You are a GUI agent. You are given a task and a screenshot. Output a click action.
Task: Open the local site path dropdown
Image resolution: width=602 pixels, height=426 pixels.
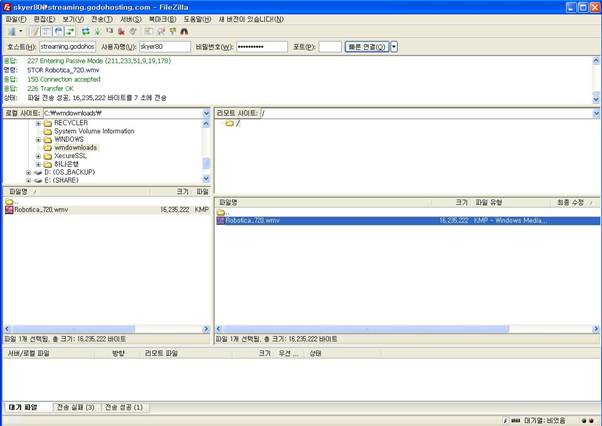(206, 113)
